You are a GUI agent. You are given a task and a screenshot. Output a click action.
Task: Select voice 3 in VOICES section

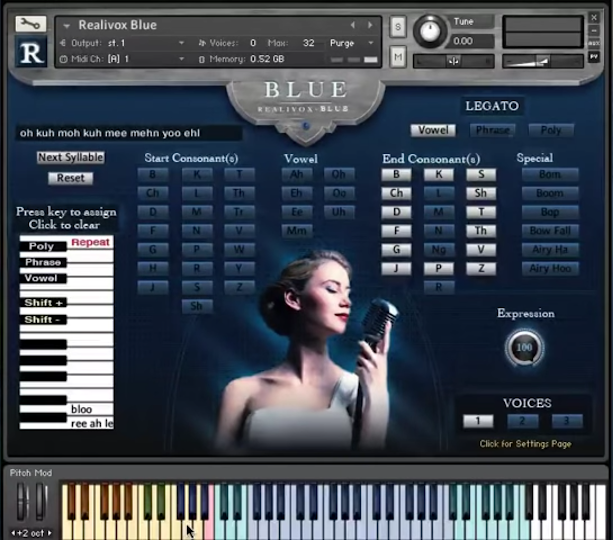566,421
